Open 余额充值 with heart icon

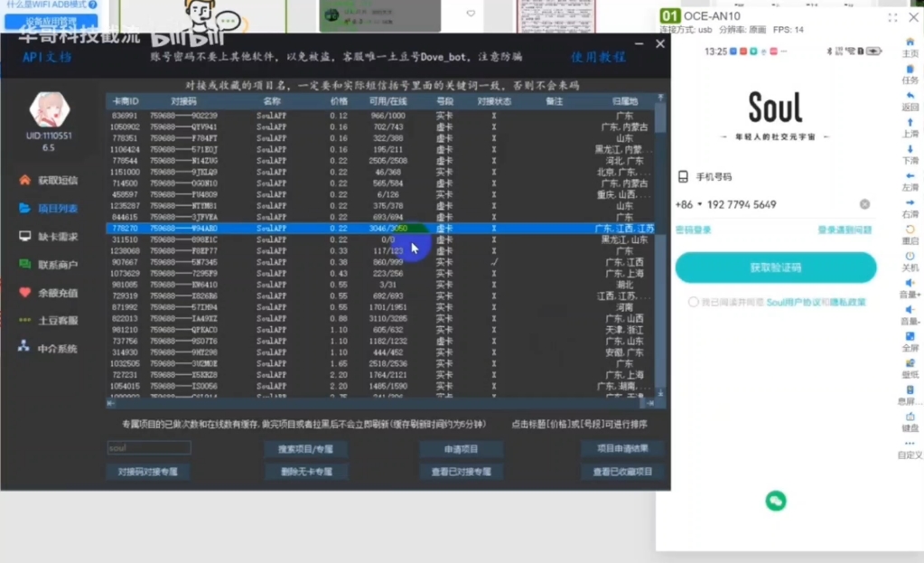point(48,293)
